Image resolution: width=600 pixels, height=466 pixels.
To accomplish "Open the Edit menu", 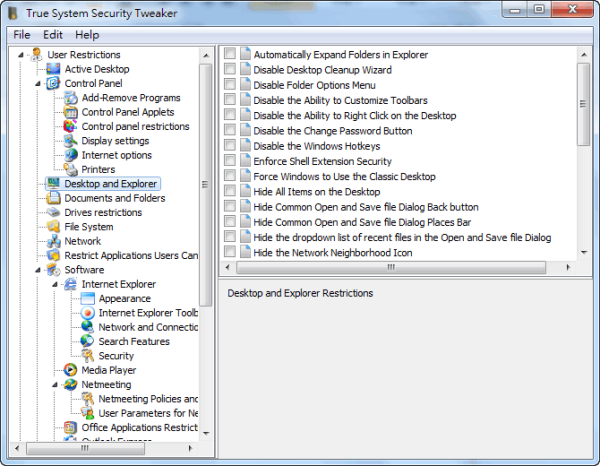I will (x=53, y=35).
